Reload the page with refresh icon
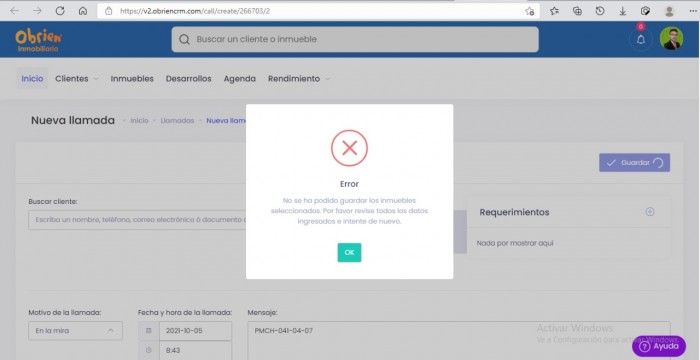The height and width of the screenshot is (360, 700). [60, 11]
